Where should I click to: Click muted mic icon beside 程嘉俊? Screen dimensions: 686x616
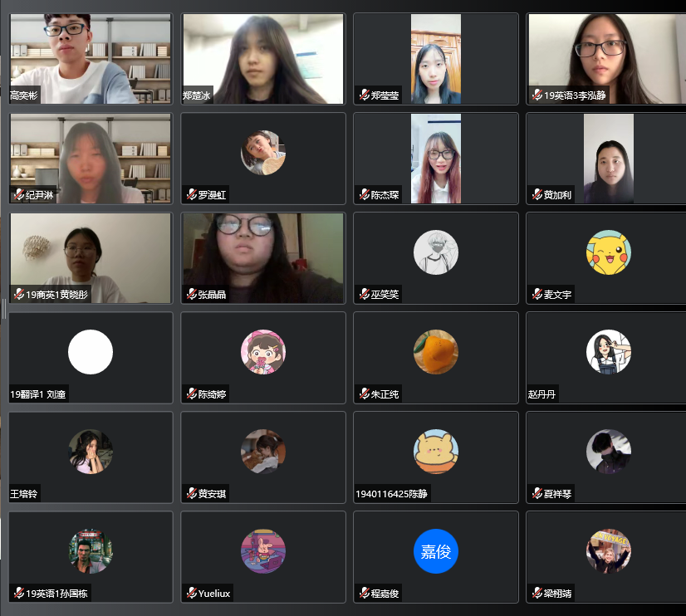pyautogui.click(x=364, y=594)
